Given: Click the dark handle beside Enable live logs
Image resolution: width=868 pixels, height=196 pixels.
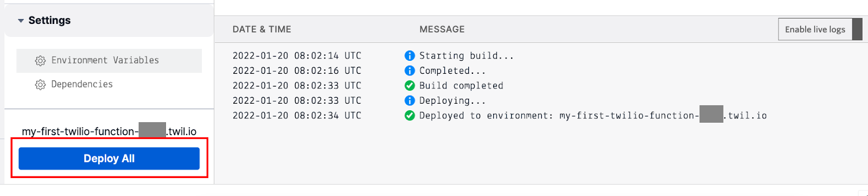Looking at the screenshot, I should [858, 29].
